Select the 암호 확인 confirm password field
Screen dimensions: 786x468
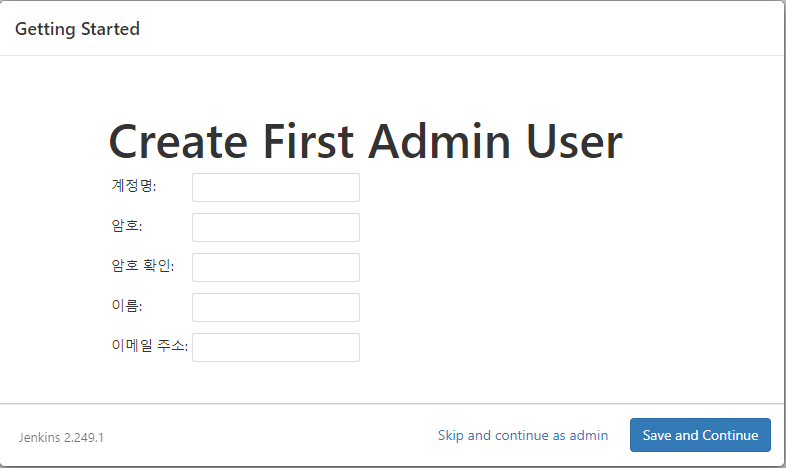coord(276,268)
